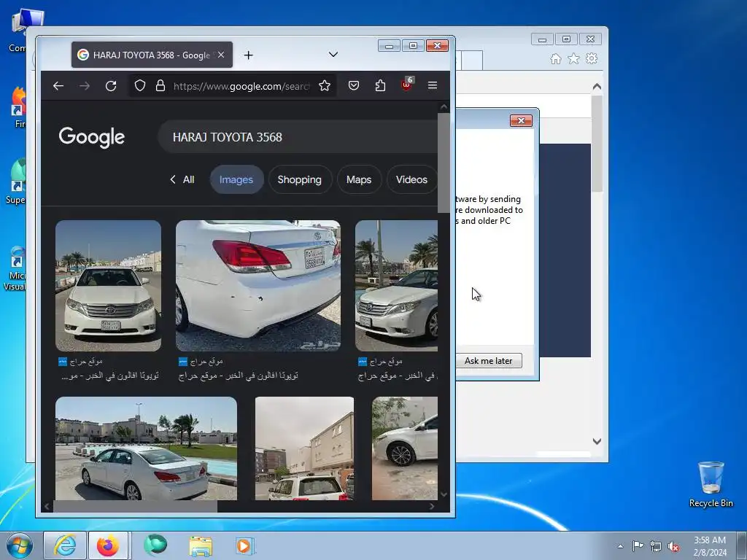Open green globe browser taskbar icon

click(x=156, y=545)
